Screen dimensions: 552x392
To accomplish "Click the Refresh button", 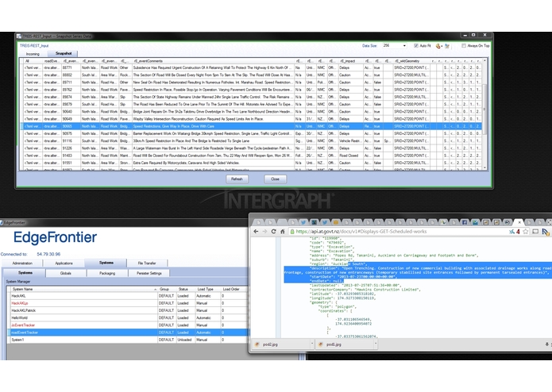I will (237, 179).
